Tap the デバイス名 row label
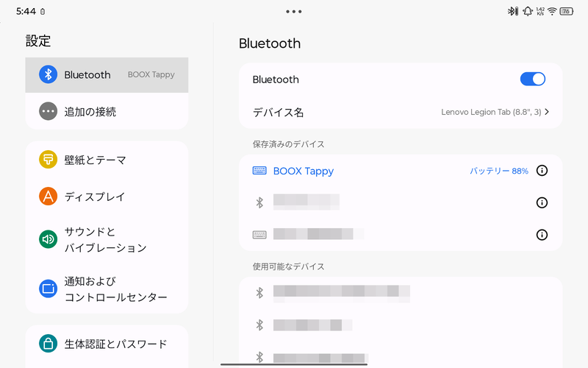Screen dimensions: 588x368 click(278, 113)
